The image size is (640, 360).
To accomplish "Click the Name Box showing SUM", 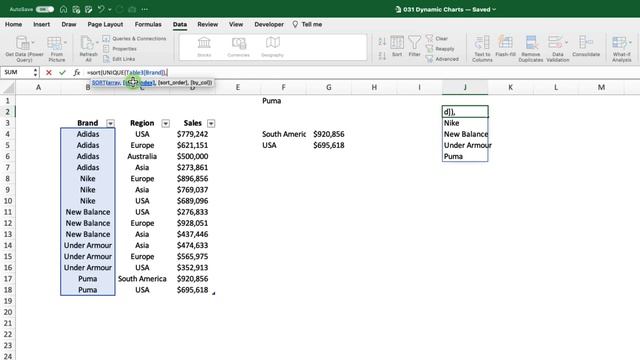I will 16,72.
